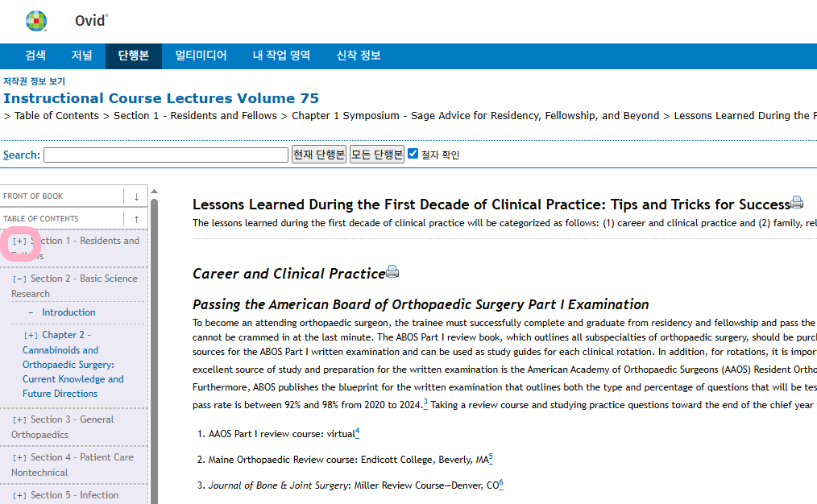Open the 저널 tab
The width and height of the screenshot is (817, 504).
pyautogui.click(x=82, y=56)
